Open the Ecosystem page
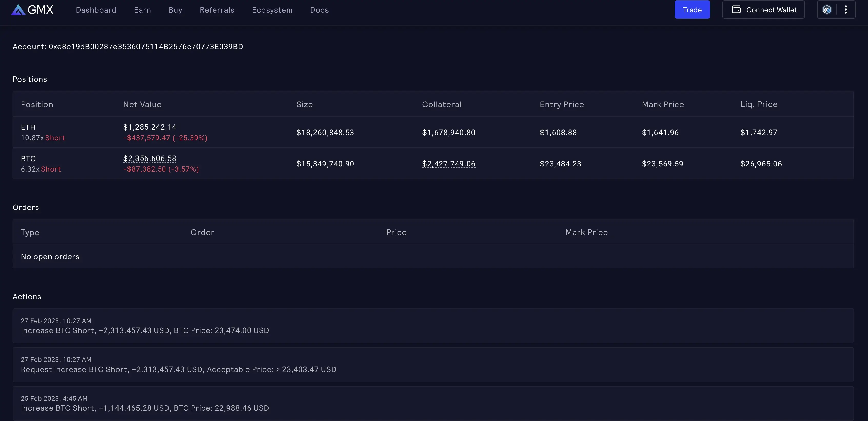Image resolution: width=868 pixels, height=421 pixels. pyautogui.click(x=272, y=10)
